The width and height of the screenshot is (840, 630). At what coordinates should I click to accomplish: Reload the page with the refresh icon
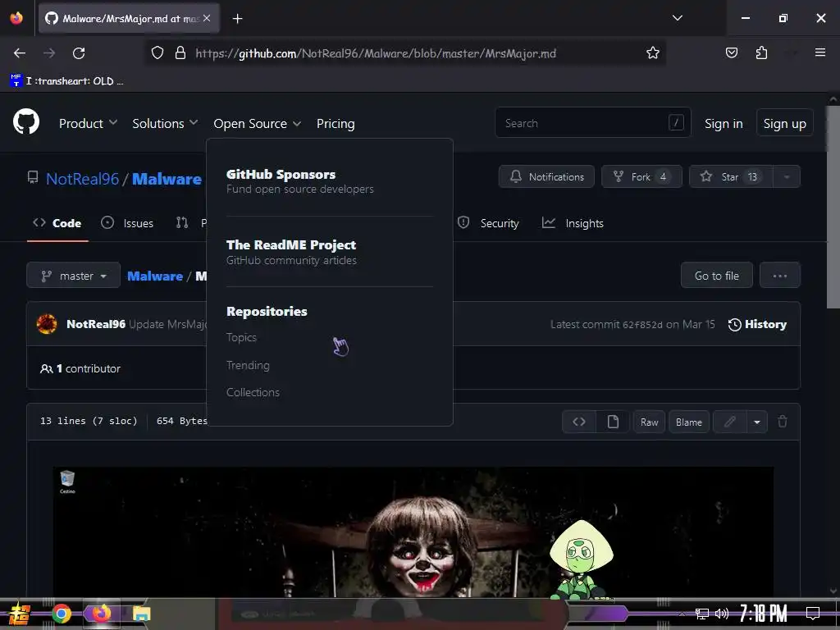tap(79, 53)
